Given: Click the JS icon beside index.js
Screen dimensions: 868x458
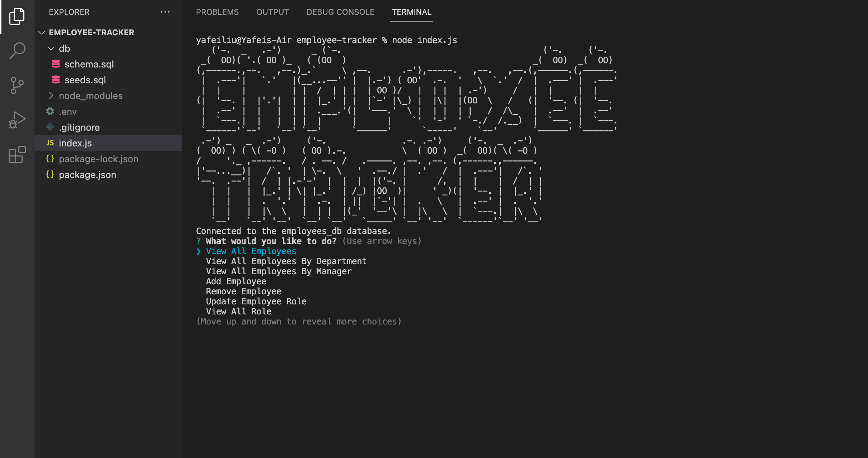Looking at the screenshot, I should coord(50,143).
